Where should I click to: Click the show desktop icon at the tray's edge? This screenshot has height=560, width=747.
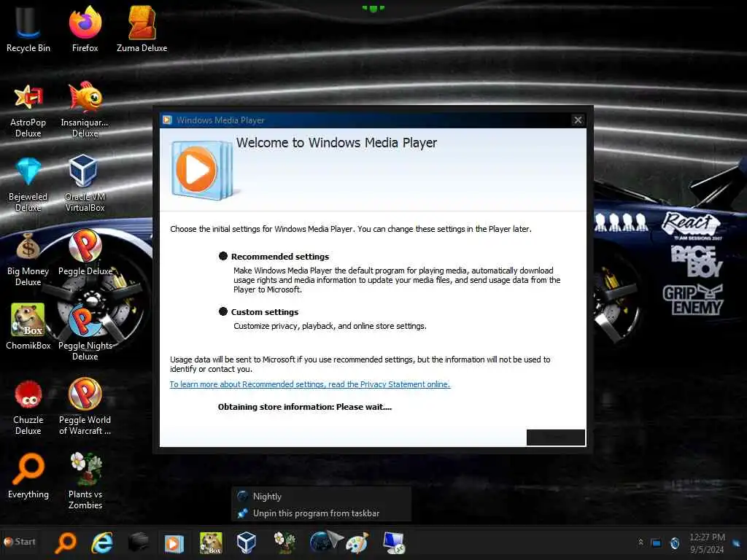coord(737,542)
